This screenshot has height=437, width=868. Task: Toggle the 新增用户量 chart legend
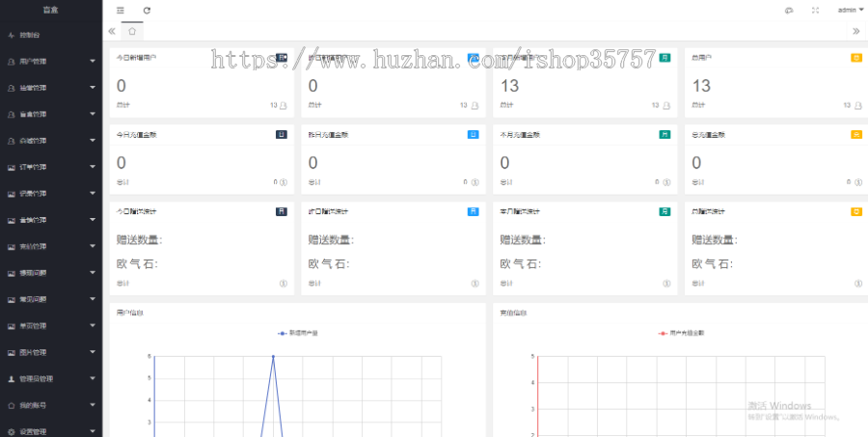click(x=298, y=334)
